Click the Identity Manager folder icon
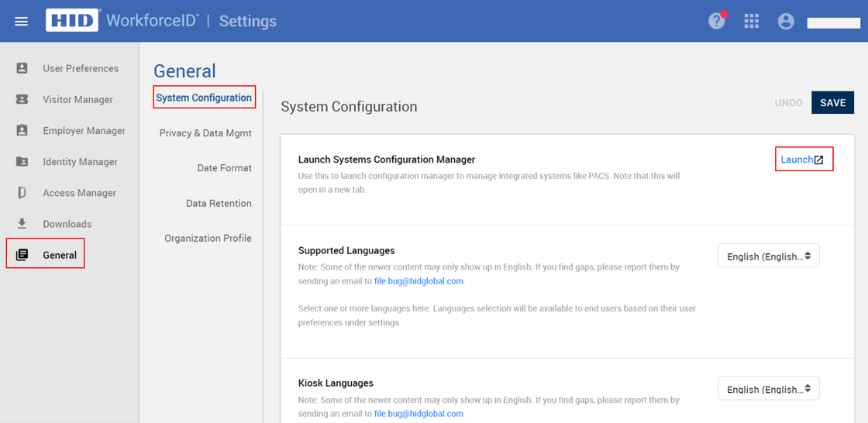Viewport: 868px width, 423px height. click(22, 162)
